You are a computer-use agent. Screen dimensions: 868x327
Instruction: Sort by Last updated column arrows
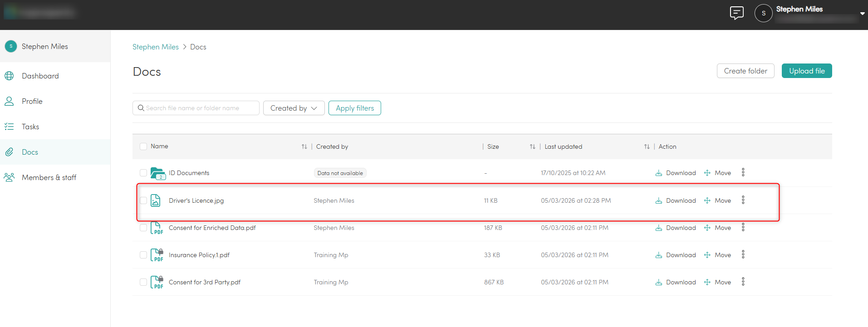(x=647, y=146)
